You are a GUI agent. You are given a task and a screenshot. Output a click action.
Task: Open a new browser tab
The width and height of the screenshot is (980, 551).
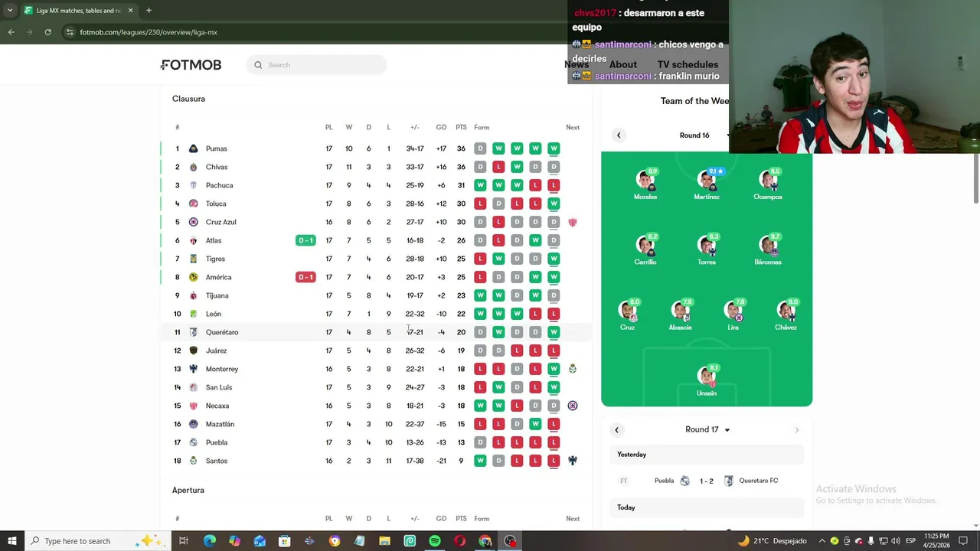tap(149, 11)
